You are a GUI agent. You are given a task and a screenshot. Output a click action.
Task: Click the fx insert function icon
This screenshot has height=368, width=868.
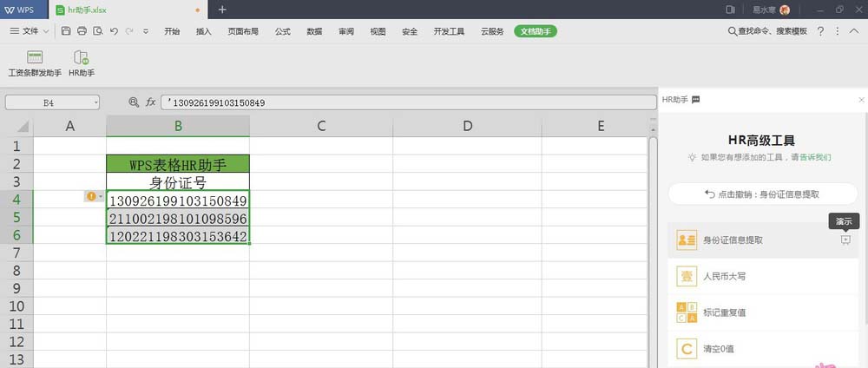point(150,102)
